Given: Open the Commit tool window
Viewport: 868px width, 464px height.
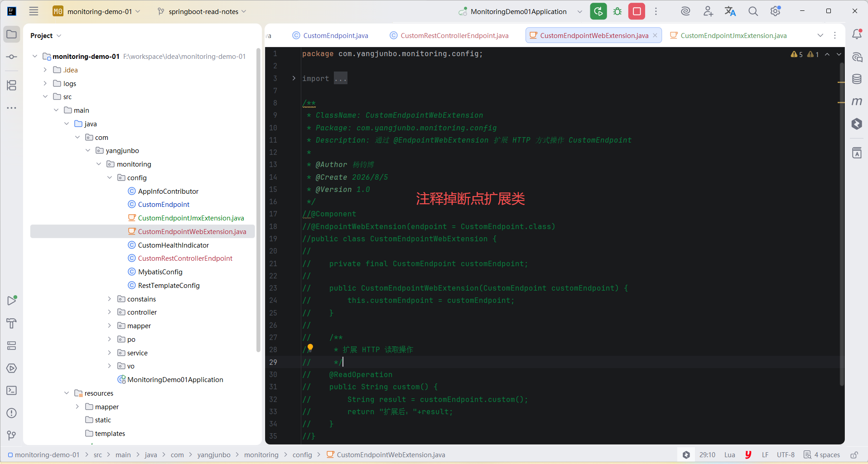Looking at the screenshot, I should tap(12, 57).
